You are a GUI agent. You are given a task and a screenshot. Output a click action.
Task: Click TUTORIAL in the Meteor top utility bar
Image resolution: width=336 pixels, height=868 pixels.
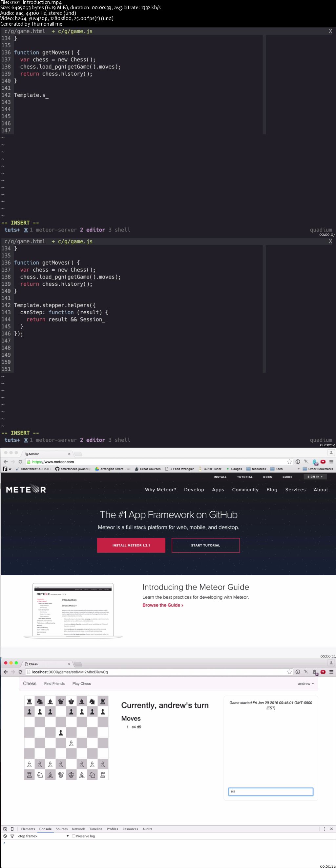(245, 477)
